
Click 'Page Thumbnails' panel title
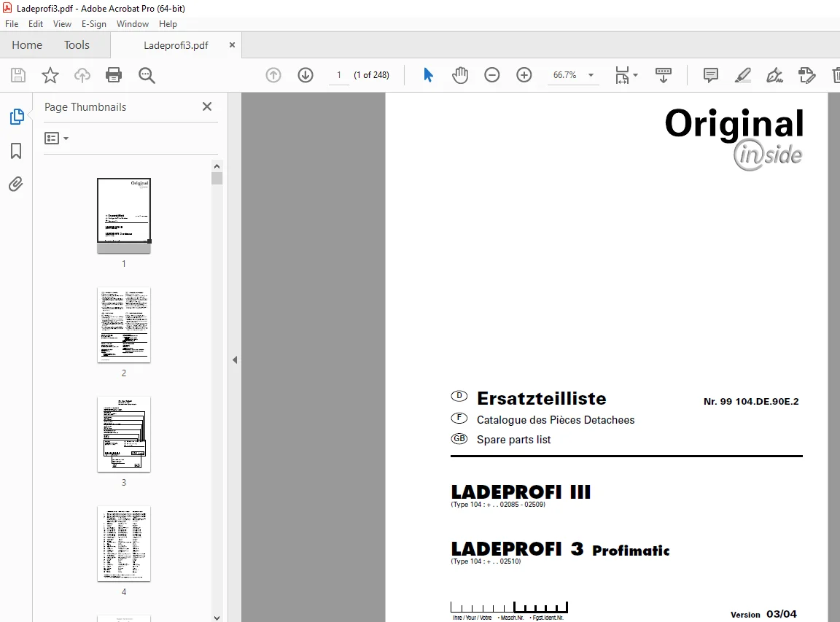tap(85, 107)
